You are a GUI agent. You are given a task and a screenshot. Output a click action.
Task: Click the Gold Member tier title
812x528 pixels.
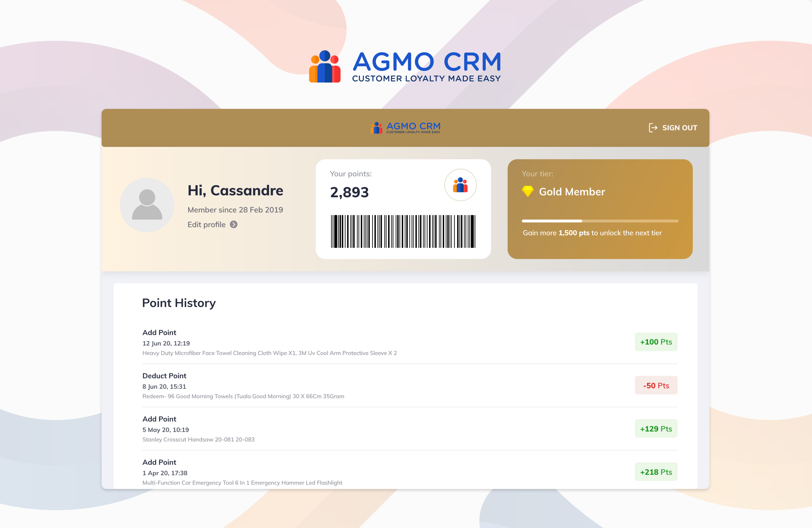[572, 192]
